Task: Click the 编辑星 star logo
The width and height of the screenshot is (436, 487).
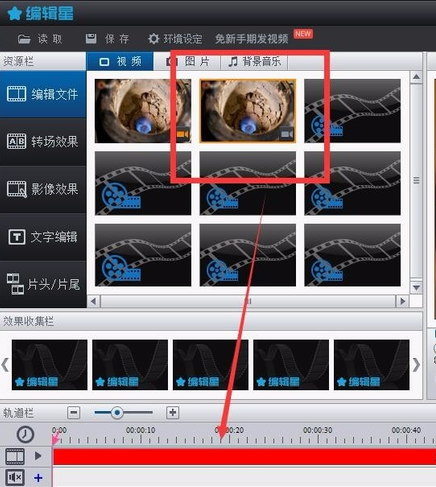Action: (40, 13)
